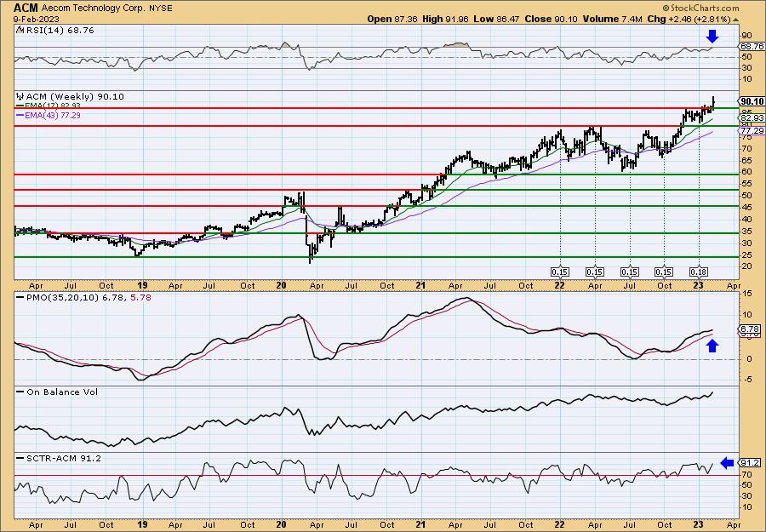Viewport: 766px width, 532px height.
Task: Click the line-style icon before RSI(14)
Action: [20, 31]
